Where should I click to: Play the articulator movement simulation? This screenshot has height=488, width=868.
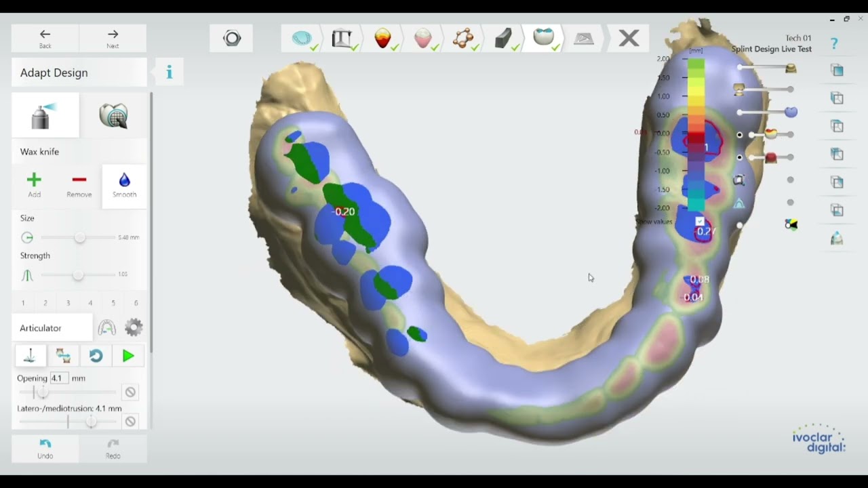(128, 356)
